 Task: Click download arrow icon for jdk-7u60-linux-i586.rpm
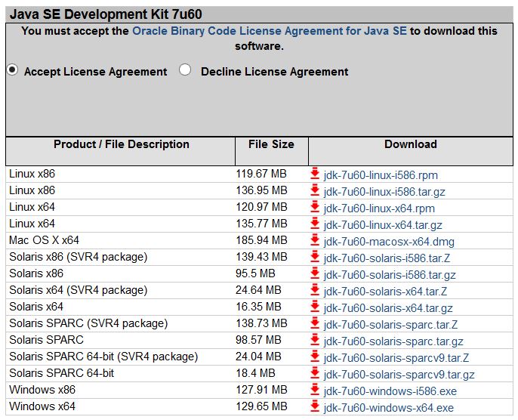pyautogui.click(x=315, y=174)
